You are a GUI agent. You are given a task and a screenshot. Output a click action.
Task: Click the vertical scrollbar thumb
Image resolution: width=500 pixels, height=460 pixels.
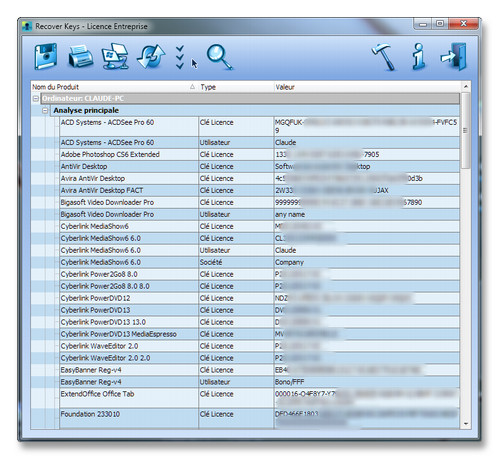point(466,130)
